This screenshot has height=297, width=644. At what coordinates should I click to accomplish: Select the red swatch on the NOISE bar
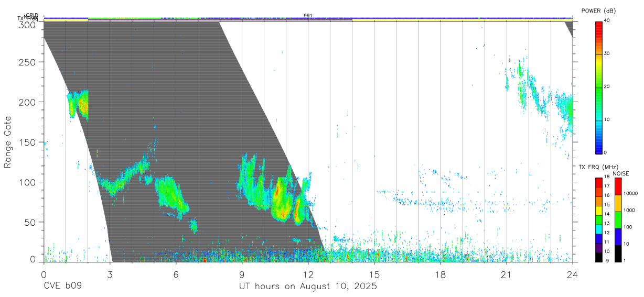tap(618, 186)
